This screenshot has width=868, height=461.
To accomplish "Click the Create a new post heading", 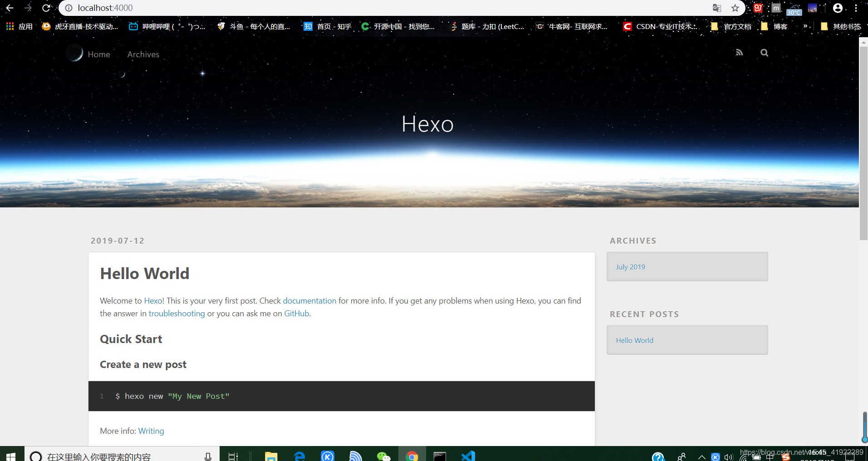I will tap(143, 364).
